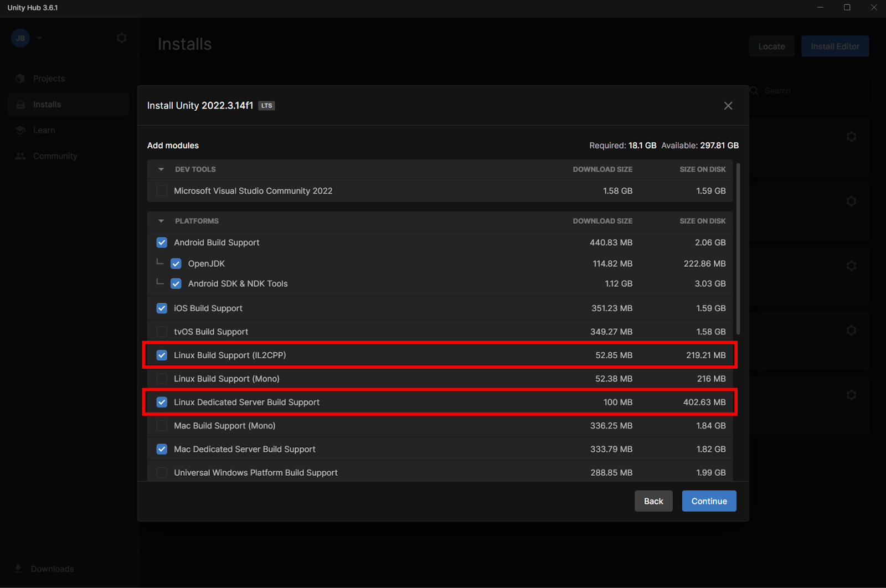Open the first install's gear menu
The width and height of the screenshot is (886, 588).
point(852,137)
